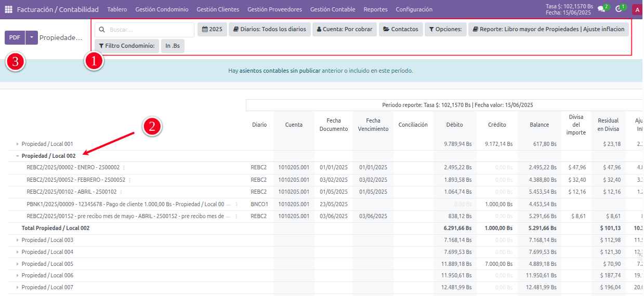Click the Crédito column header
Image resolution: width=644 pixels, height=296 pixels.
(497, 125)
